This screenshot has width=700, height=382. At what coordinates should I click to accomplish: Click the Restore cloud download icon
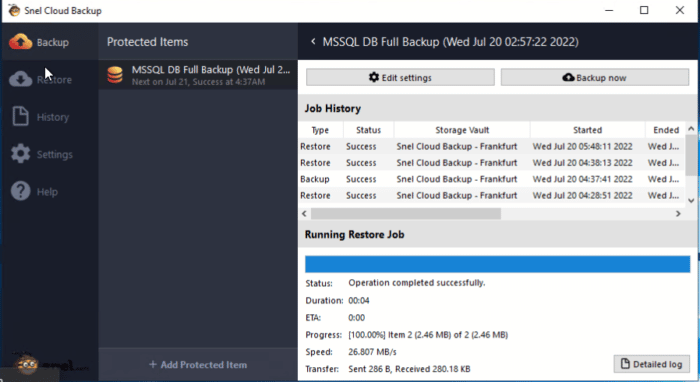click(21, 79)
